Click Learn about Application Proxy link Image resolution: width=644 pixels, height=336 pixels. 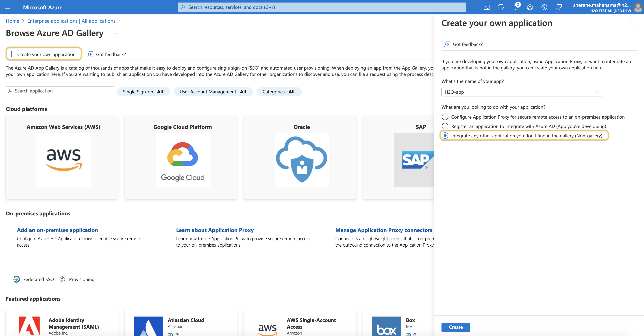tap(215, 230)
